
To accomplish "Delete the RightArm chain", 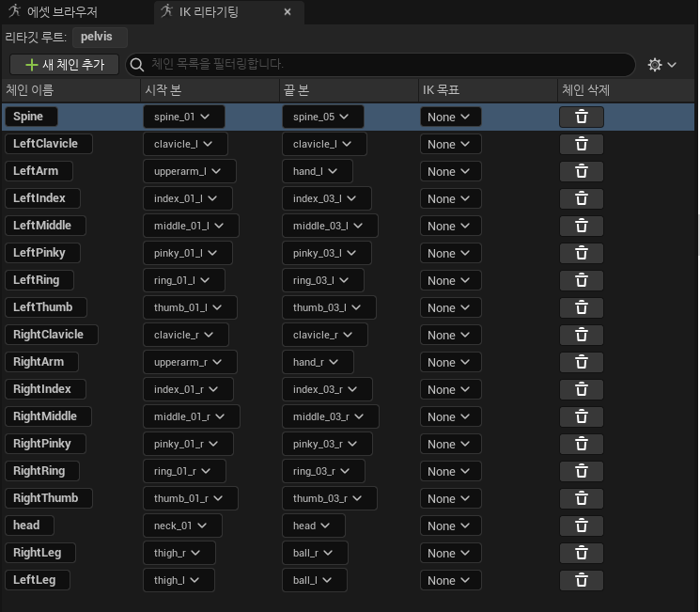I will (x=582, y=362).
